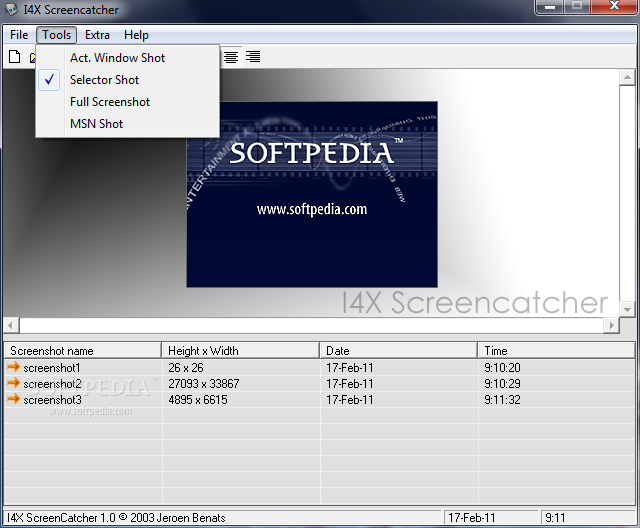Click the I4X Screencatcher title bar icon
The height and width of the screenshot is (528, 640).
click(11, 9)
